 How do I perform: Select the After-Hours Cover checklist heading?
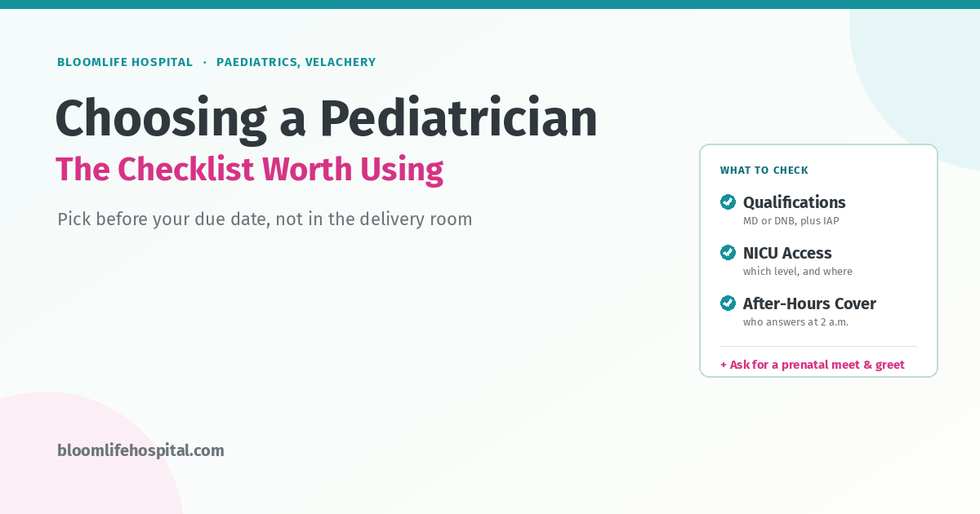click(809, 304)
